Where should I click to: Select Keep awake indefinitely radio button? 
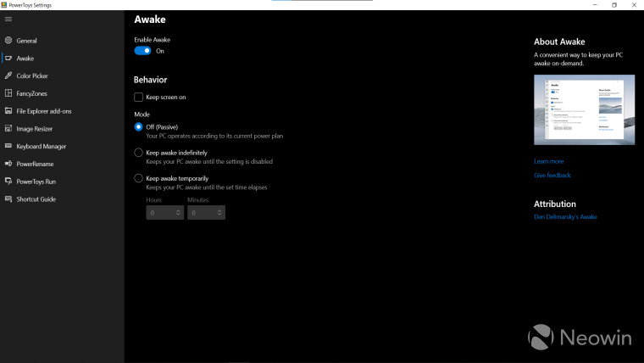tap(138, 153)
